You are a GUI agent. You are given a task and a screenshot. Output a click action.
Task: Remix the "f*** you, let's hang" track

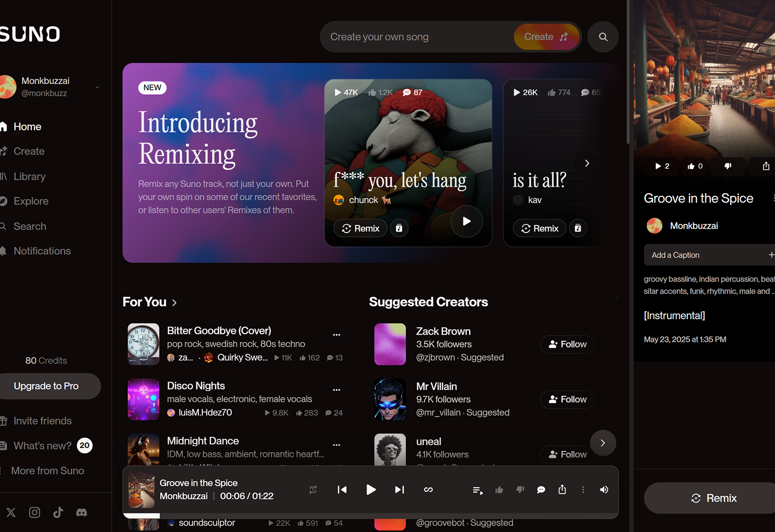(x=361, y=228)
